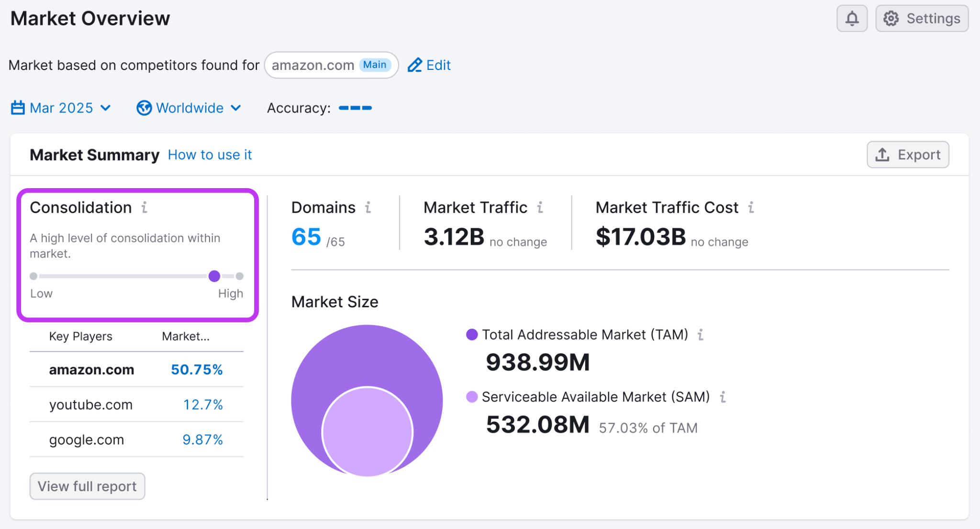Click the Consolidation slider handle
980x529 pixels.
(x=214, y=276)
